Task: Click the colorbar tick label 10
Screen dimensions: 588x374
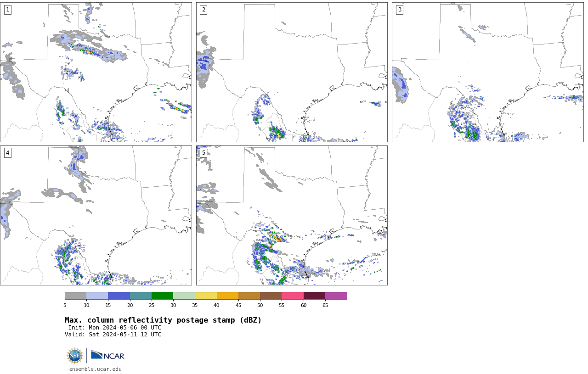Action: click(86, 305)
